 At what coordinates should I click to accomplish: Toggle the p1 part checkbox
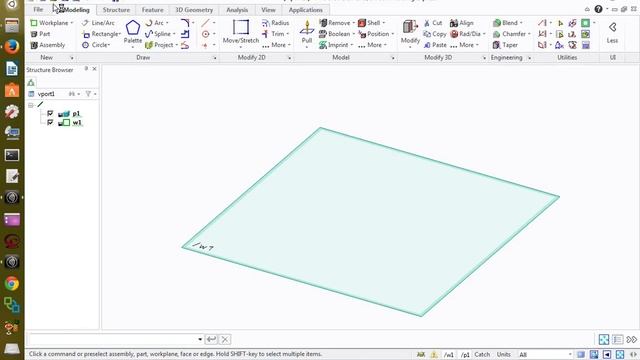point(50,113)
